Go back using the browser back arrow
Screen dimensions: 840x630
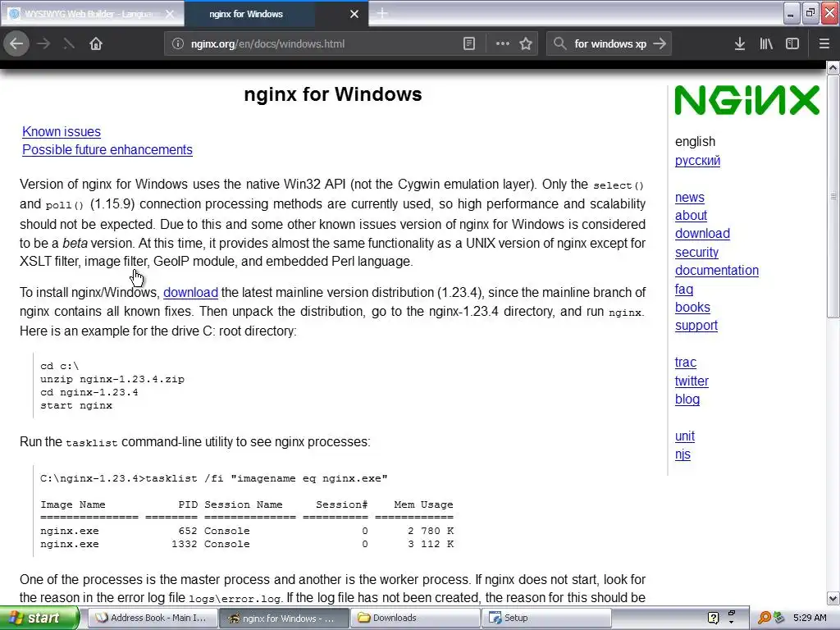tap(16, 44)
